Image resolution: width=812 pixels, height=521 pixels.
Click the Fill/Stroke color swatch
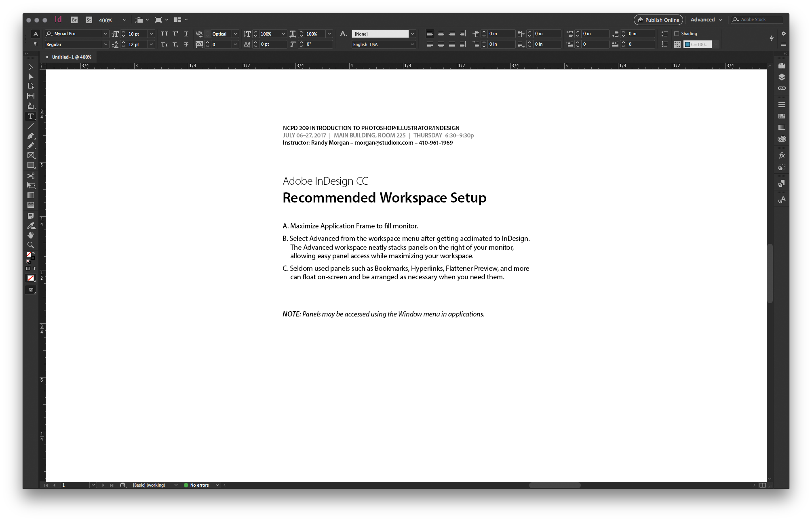(x=31, y=255)
